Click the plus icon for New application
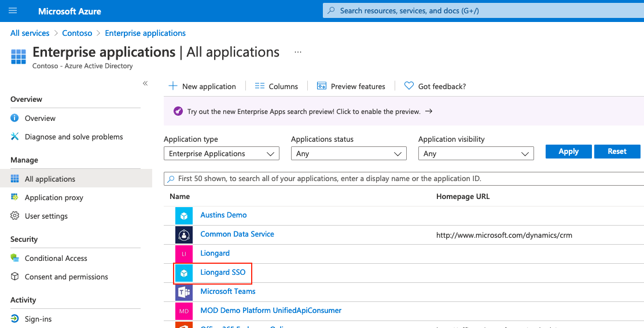The image size is (644, 328). pos(174,86)
